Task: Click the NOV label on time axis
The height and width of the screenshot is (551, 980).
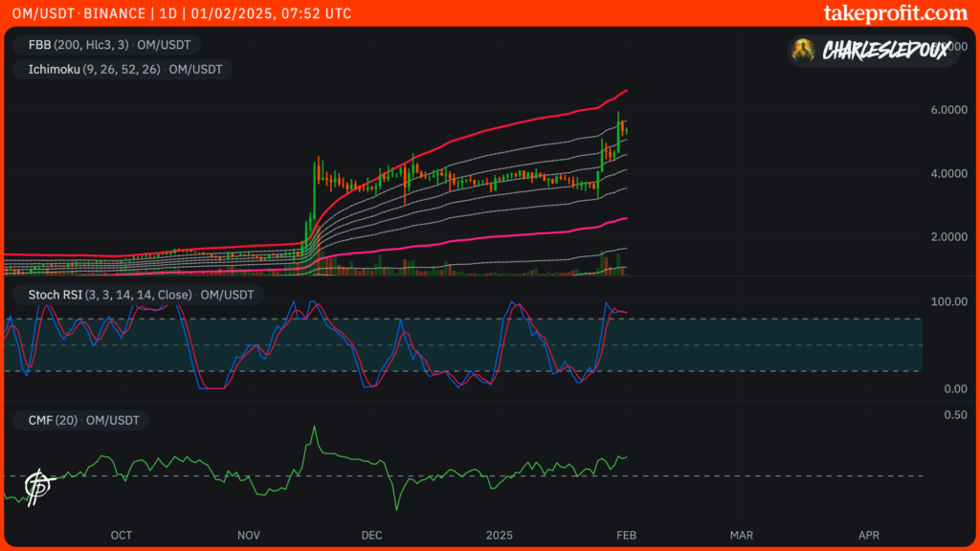Action: (x=248, y=534)
